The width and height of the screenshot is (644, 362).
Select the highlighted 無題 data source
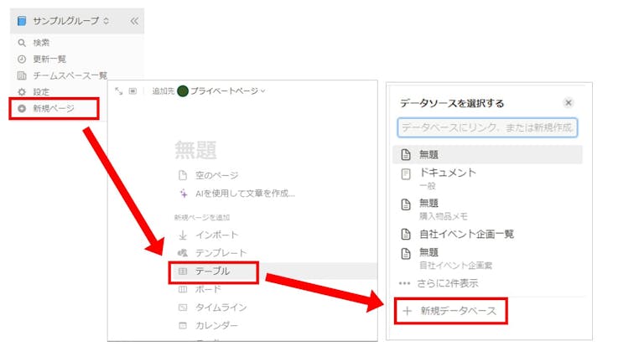(x=487, y=154)
